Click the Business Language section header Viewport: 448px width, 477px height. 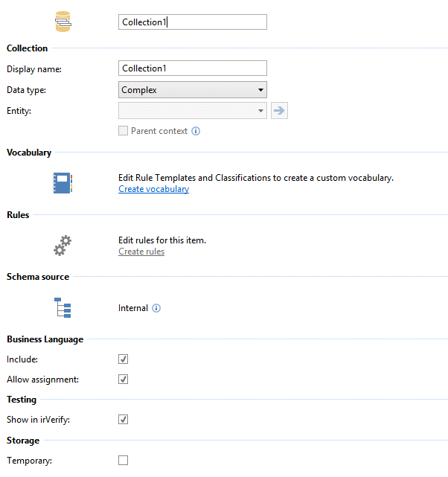(x=45, y=339)
